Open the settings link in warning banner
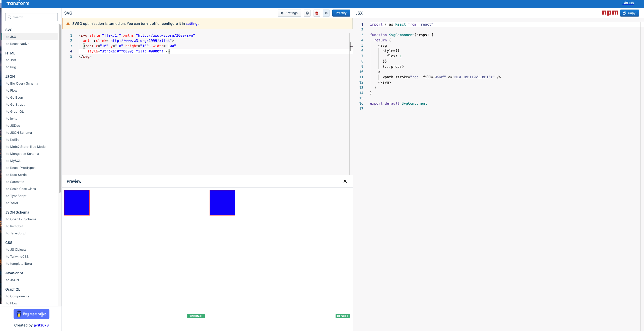644x331 pixels. (x=192, y=24)
